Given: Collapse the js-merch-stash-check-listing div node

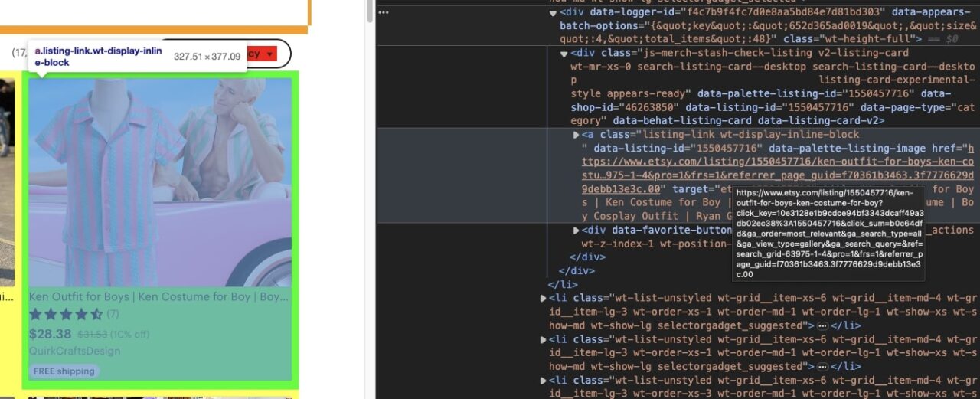Looking at the screenshot, I should pyautogui.click(x=564, y=54).
